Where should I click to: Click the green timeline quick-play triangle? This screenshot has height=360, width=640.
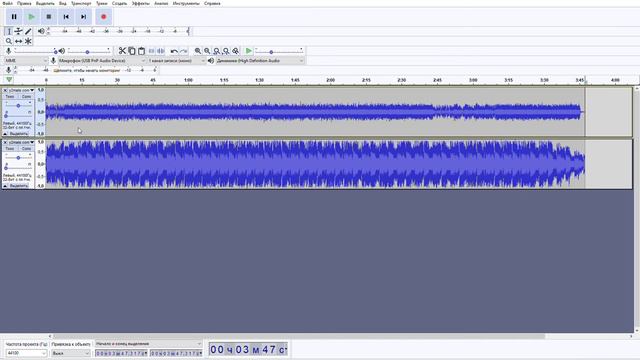tap(9, 80)
